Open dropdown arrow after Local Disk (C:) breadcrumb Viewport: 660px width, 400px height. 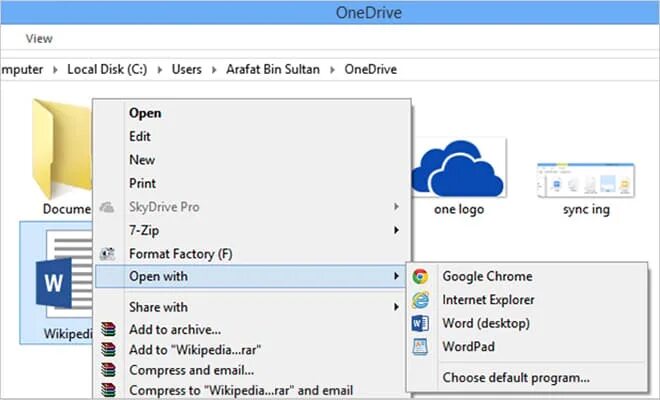[160, 70]
